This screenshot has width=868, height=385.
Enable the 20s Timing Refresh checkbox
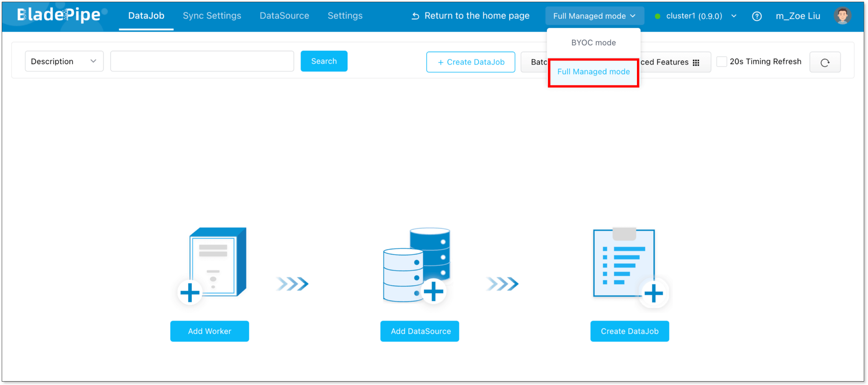tap(721, 61)
